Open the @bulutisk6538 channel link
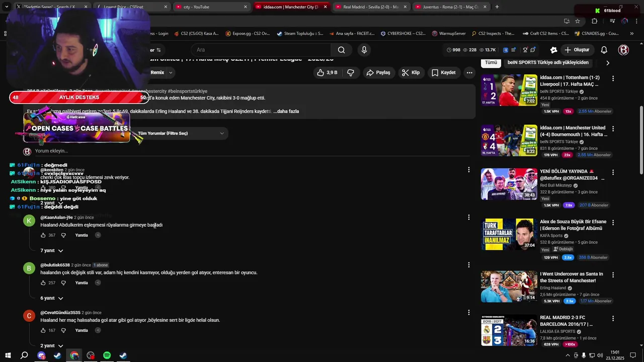The height and width of the screenshot is (362, 644). tap(55, 265)
